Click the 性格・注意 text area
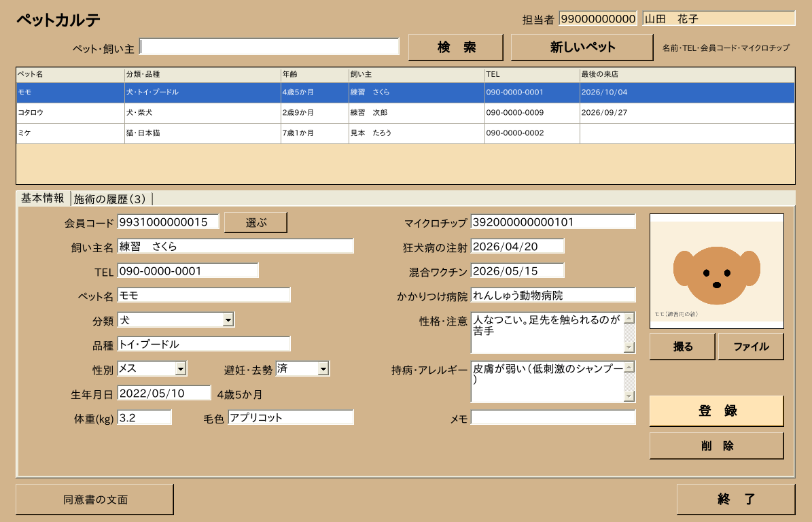The width and height of the screenshot is (812, 522). (548, 333)
